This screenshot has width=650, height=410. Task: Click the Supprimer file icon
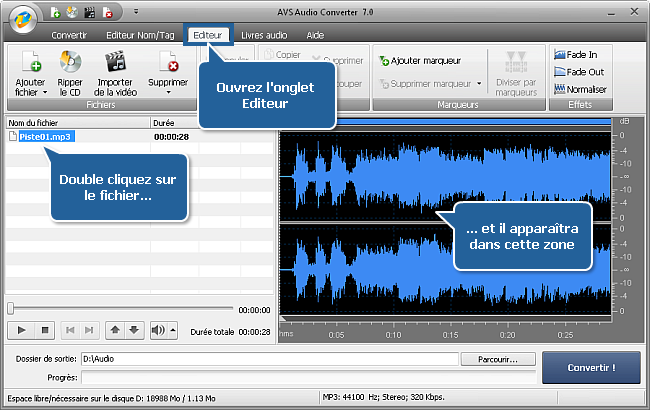click(167, 62)
